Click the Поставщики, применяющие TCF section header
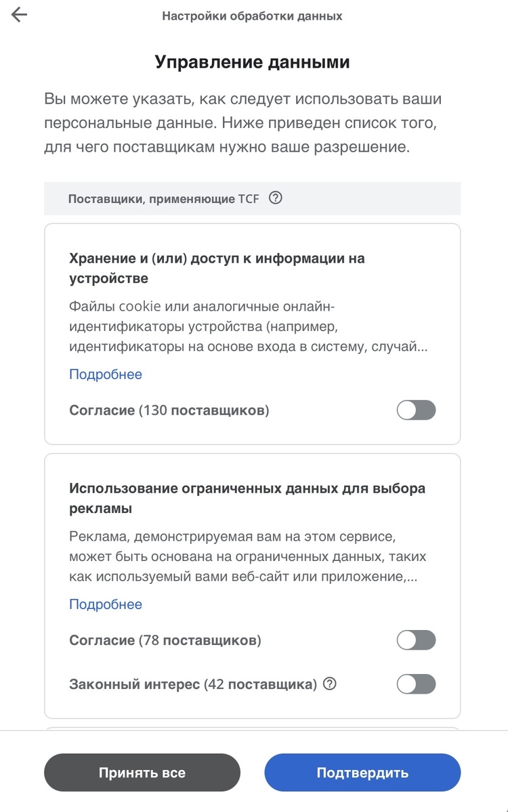 (163, 199)
